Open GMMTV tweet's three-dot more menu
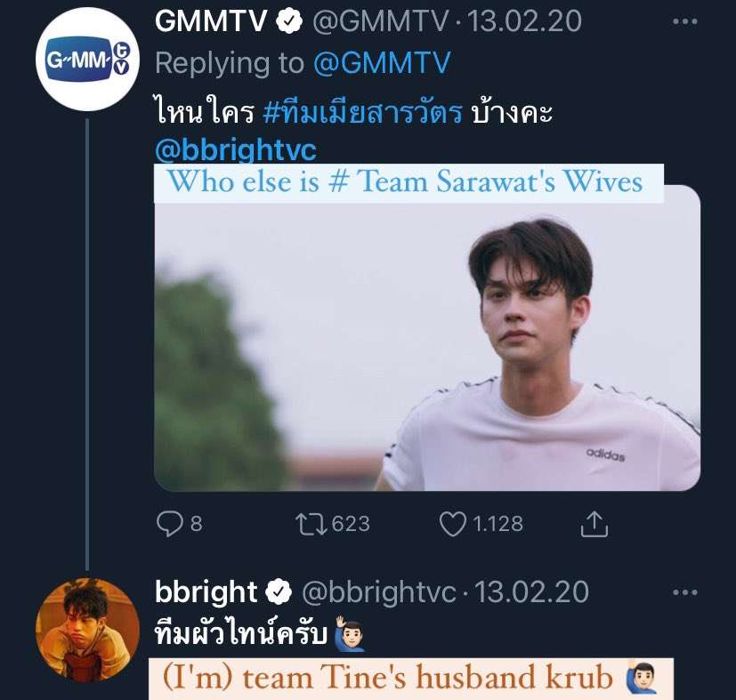The image size is (736, 700). click(685, 21)
